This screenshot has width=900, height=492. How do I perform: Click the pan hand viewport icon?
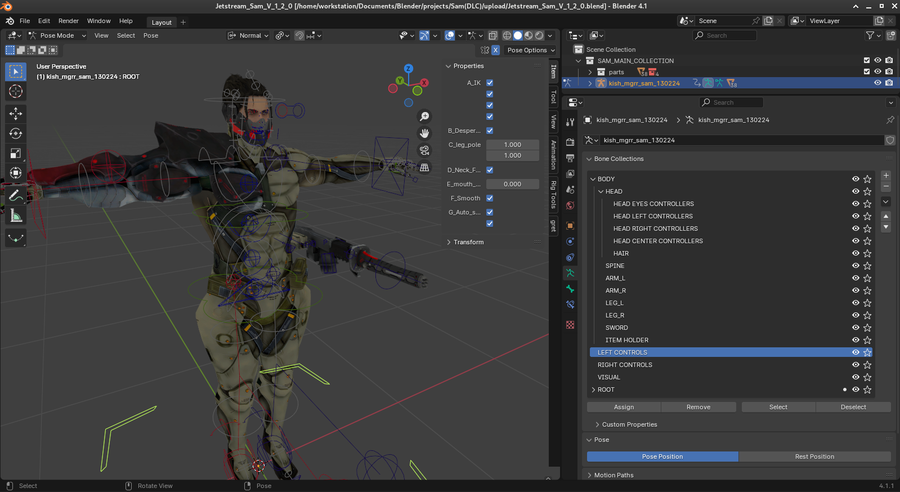pyautogui.click(x=424, y=133)
